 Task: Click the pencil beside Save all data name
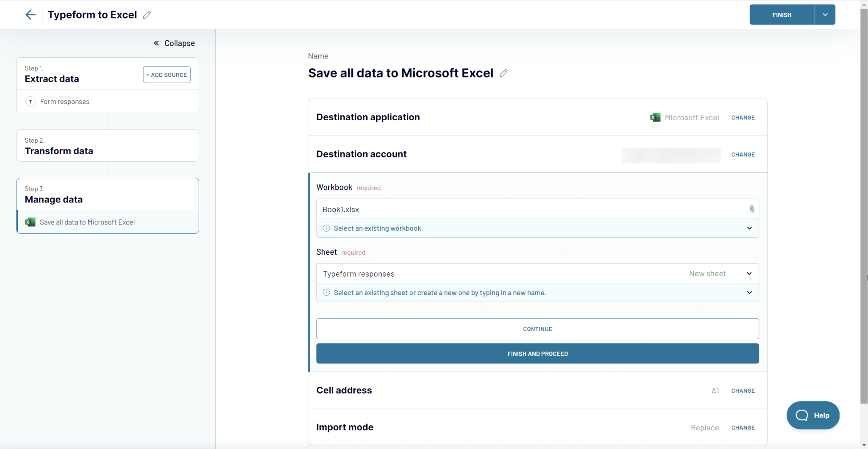tap(504, 73)
